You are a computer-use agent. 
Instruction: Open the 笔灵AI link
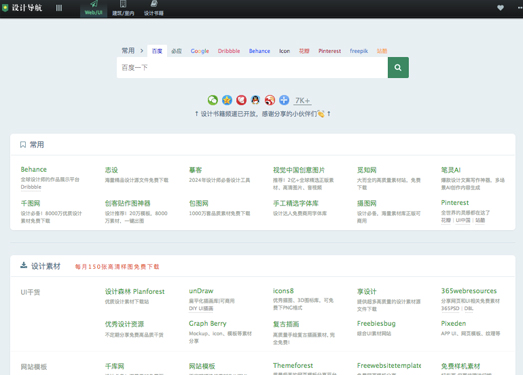(x=451, y=170)
